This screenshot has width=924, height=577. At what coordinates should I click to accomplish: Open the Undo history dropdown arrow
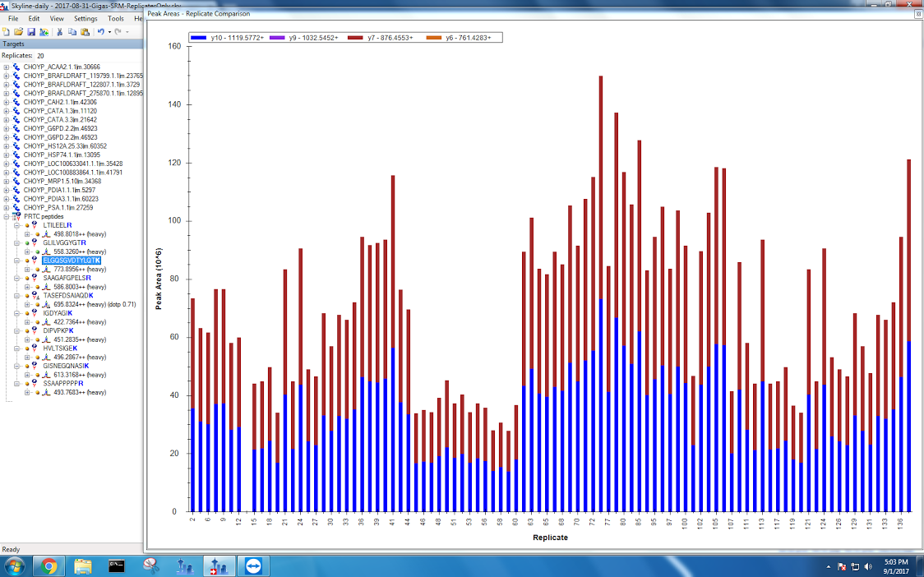(x=109, y=31)
